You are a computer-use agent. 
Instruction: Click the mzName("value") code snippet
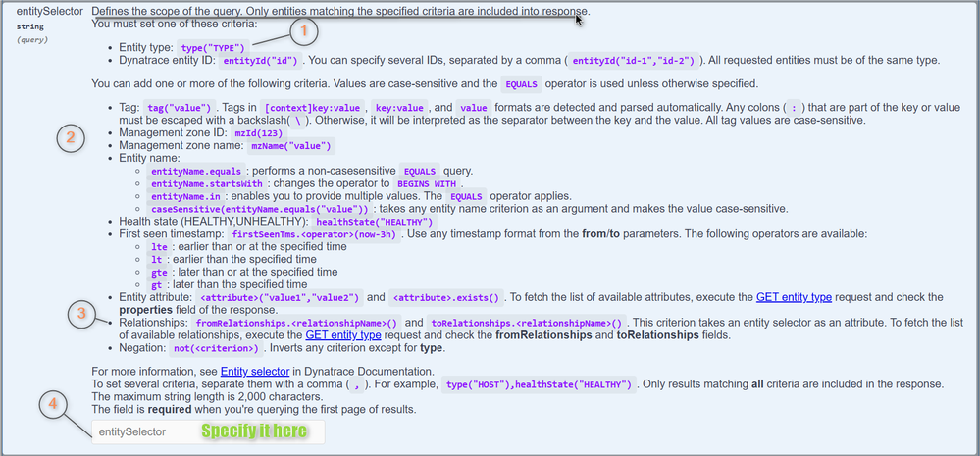coord(293,146)
